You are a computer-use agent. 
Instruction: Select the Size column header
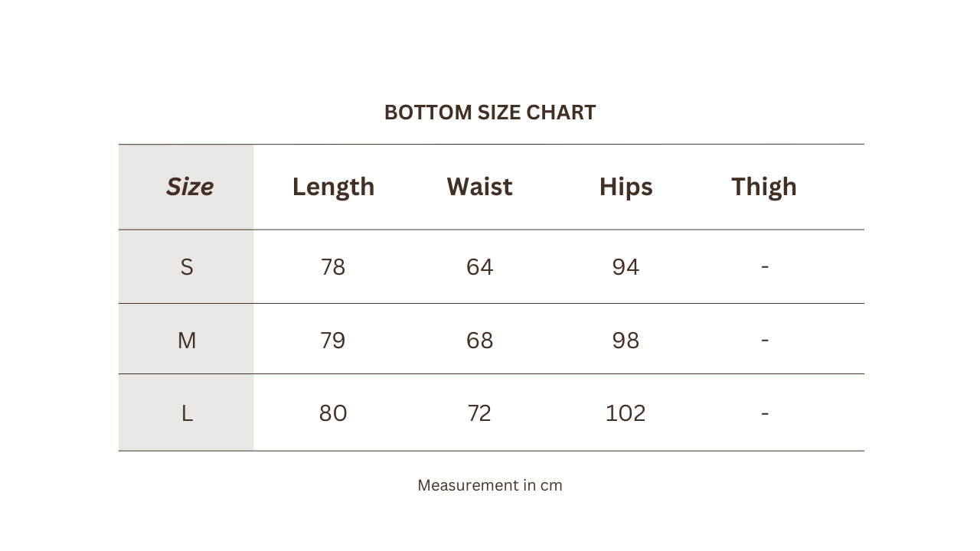(x=190, y=187)
